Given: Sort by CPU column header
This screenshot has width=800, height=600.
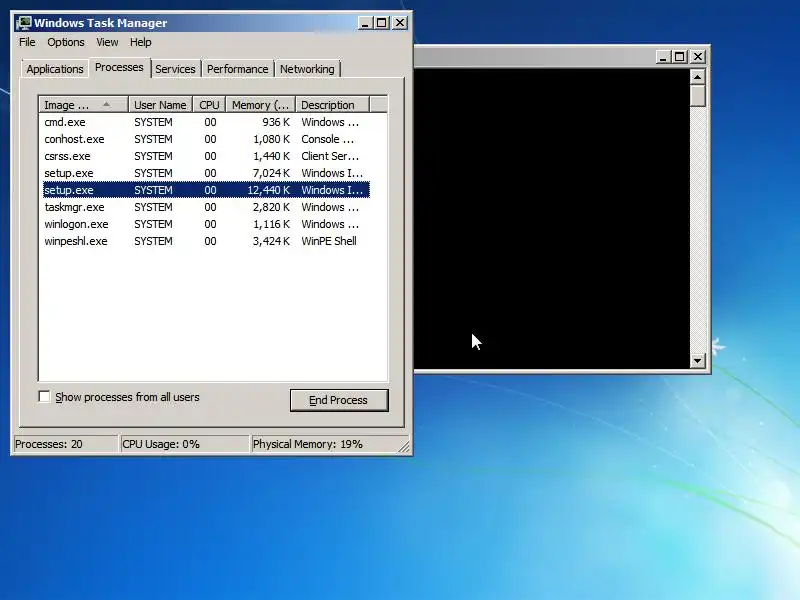Looking at the screenshot, I should [209, 105].
